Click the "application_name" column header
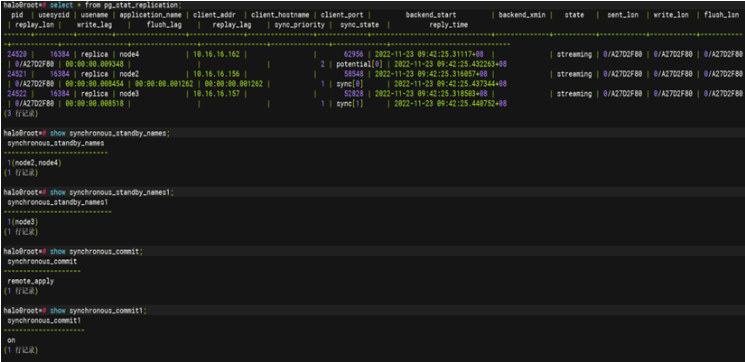The width and height of the screenshot is (745, 362). coord(151,15)
